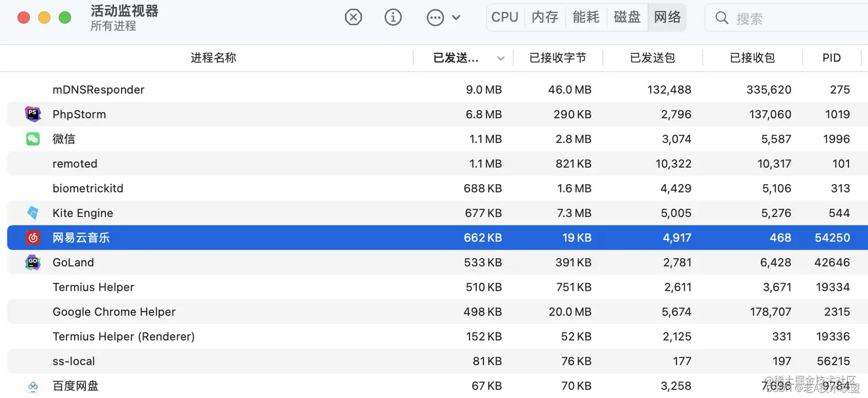Select the biometrickitd process row
This screenshot has height=398, width=868.
click(437, 188)
